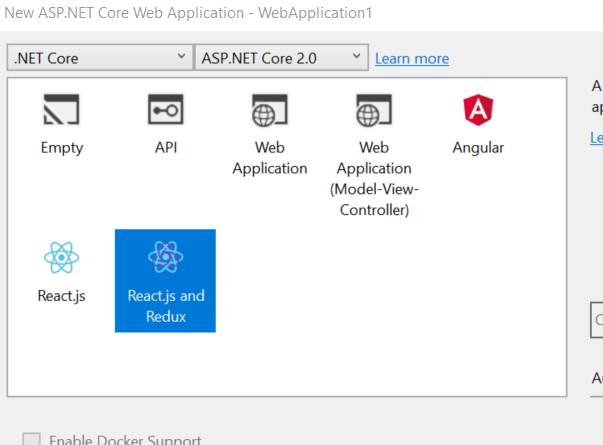
Task: Select the Empty project template icon
Action: click(62, 110)
